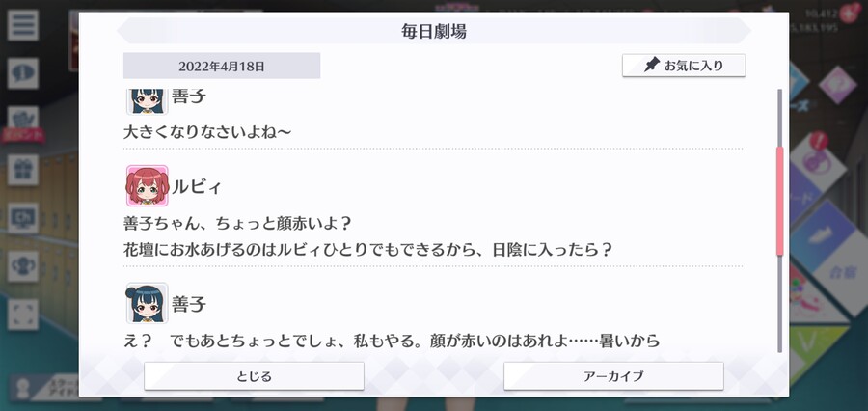The width and height of the screenshot is (868, 411).
Task: Open the channel monitor icon
Action: tap(23, 218)
